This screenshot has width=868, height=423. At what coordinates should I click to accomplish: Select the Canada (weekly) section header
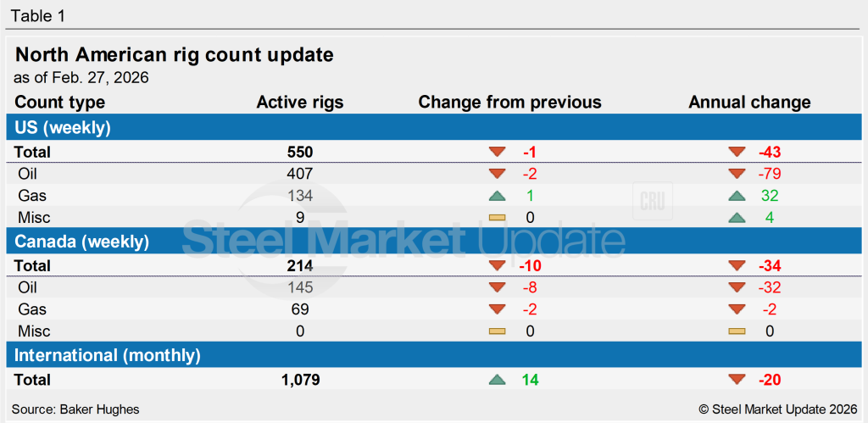pos(81,242)
